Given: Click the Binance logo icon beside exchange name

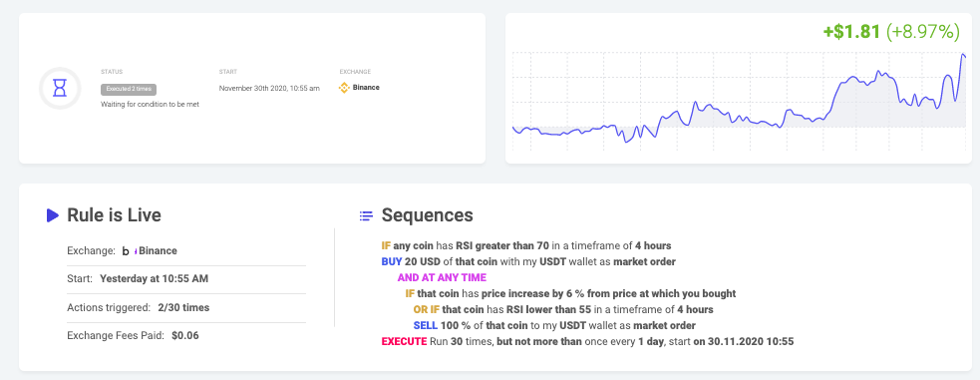Looking at the screenshot, I should pos(344,88).
